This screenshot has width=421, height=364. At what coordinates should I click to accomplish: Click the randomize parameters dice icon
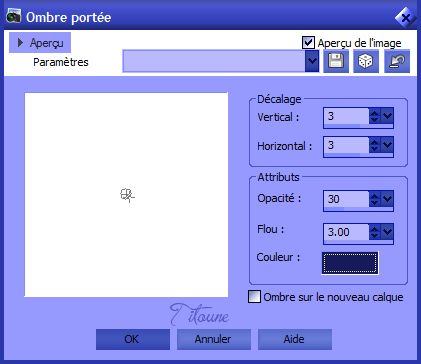pyautogui.click(x=366, y=61)
